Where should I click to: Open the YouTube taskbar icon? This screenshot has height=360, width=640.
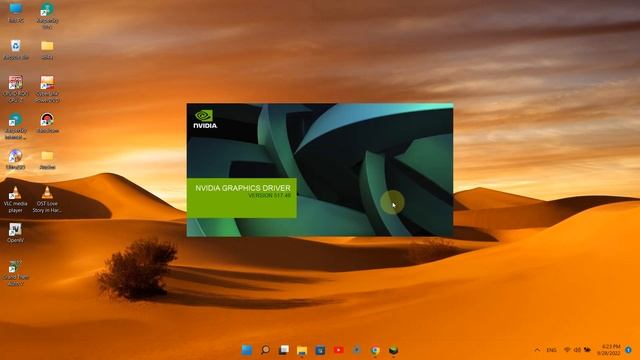[338, 350]
